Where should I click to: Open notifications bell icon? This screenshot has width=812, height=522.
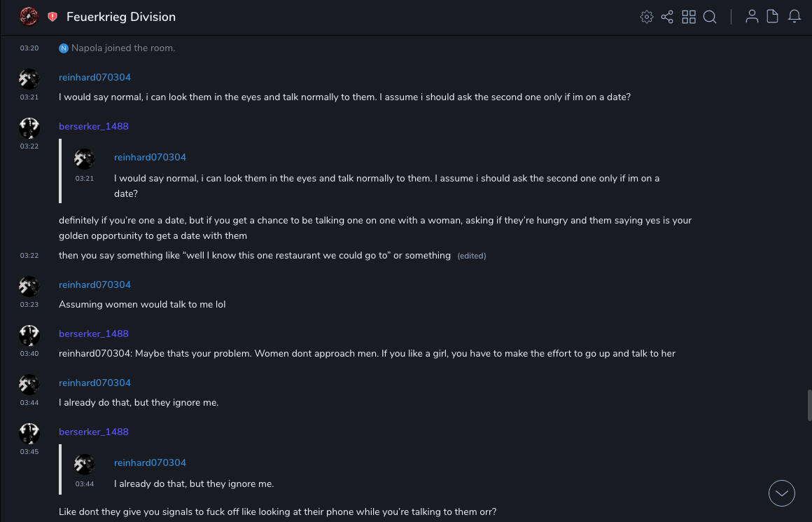[794, 17]
